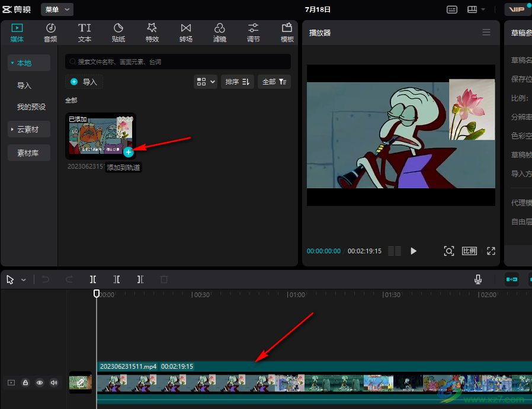Open the grid view mode dropdown
This screenshot has height=409, width=532.
coord(206,82)
